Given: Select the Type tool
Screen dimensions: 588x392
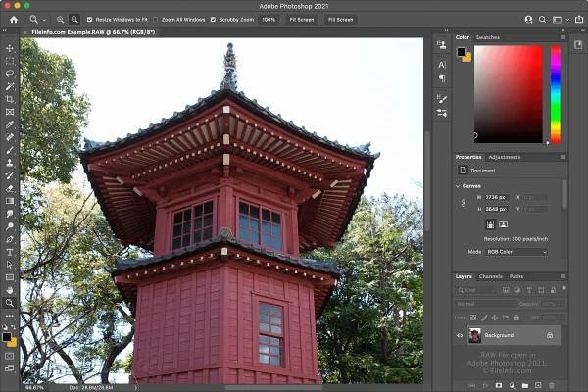Looking at the screenshot, I should [x=10, y=252].
